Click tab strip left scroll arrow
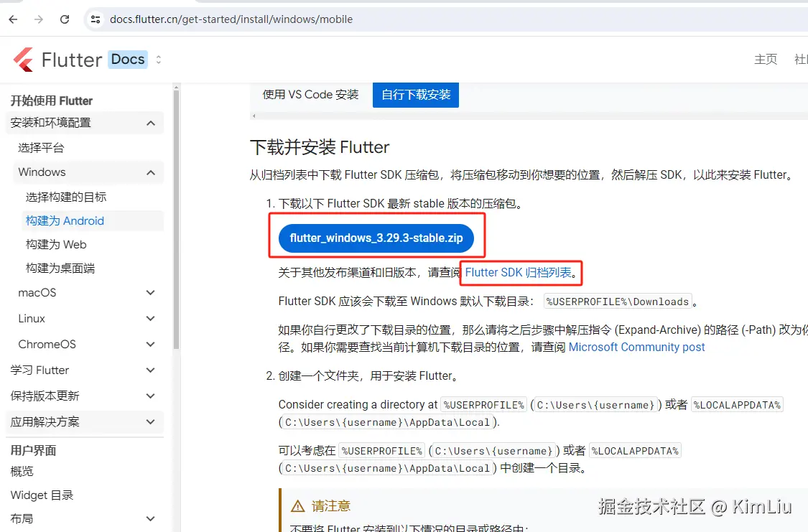This screenshot has height=532, width=808. 254,116
